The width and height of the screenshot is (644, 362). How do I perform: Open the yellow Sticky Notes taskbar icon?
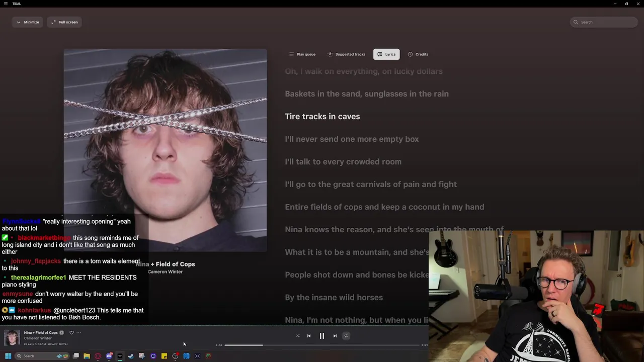tap(164, 356)
